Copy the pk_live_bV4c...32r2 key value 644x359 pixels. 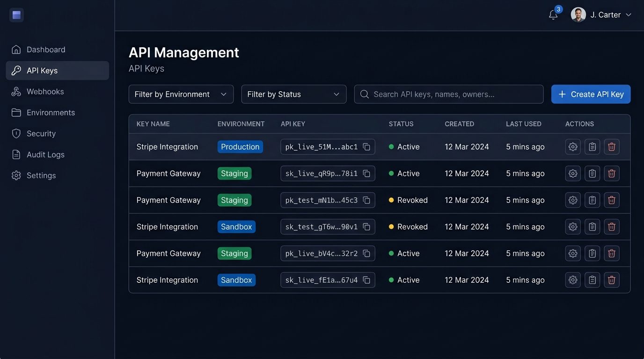[366, 253]
